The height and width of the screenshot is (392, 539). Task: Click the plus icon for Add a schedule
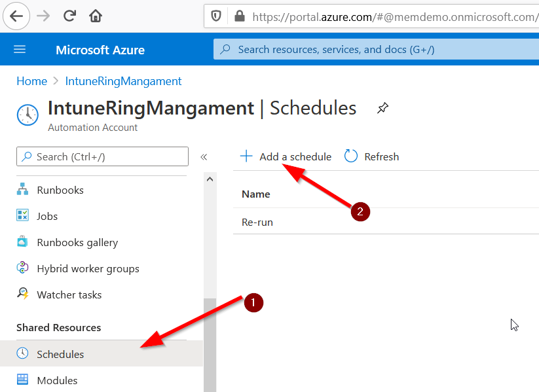[246, 156]
